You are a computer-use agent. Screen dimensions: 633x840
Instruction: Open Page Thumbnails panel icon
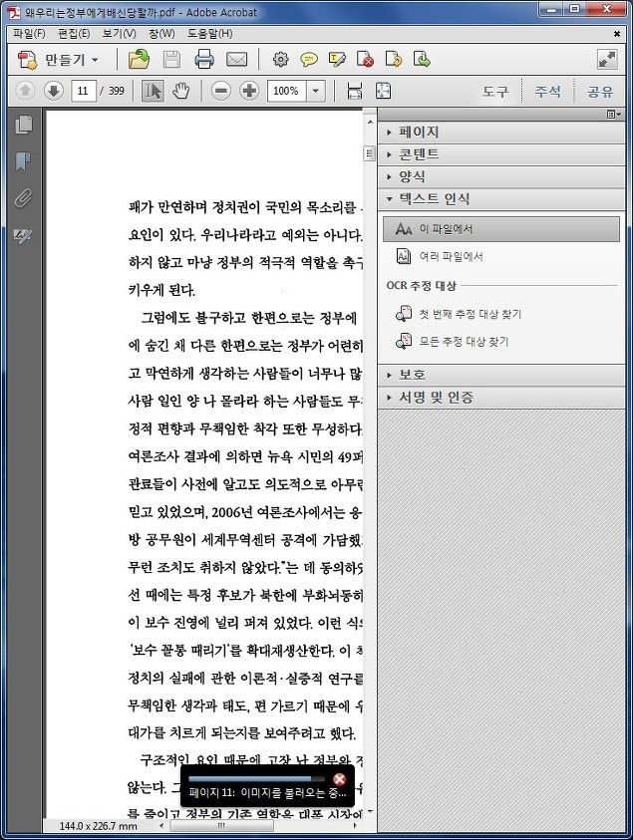(23, 125)
